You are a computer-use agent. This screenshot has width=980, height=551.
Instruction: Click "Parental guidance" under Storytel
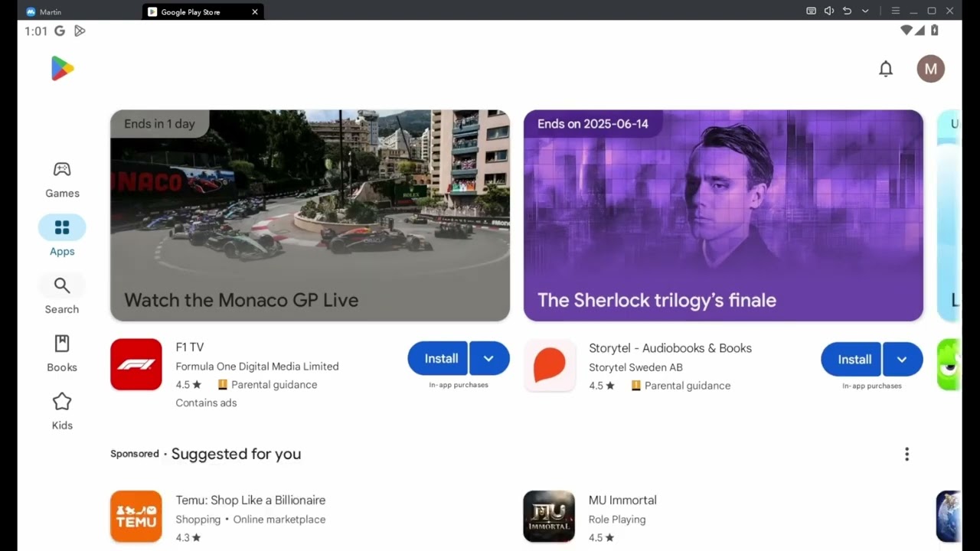(688, 386)
